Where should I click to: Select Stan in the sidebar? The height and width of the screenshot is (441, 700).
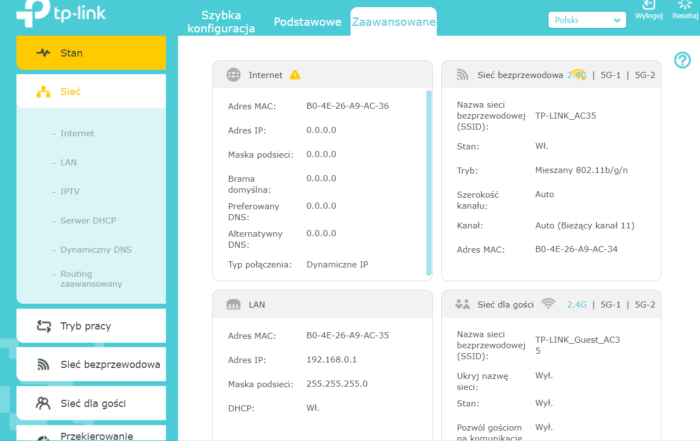91,52
